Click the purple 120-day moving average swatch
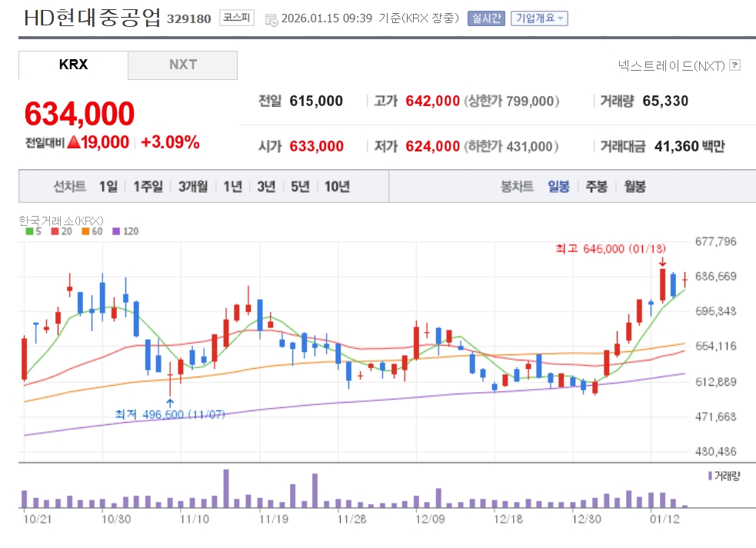Screen dimensions: 756x548 (x=116, y=231)
